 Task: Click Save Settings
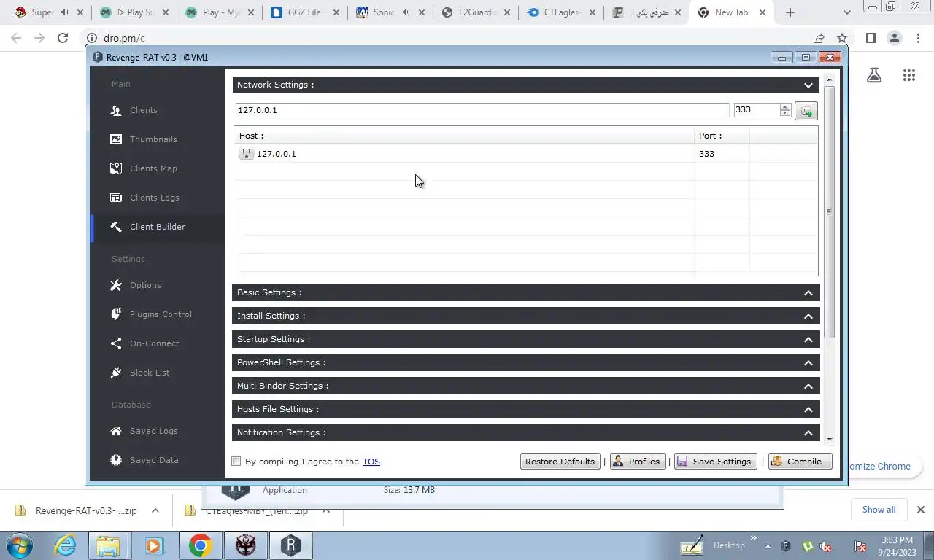(x=715, y=462)
